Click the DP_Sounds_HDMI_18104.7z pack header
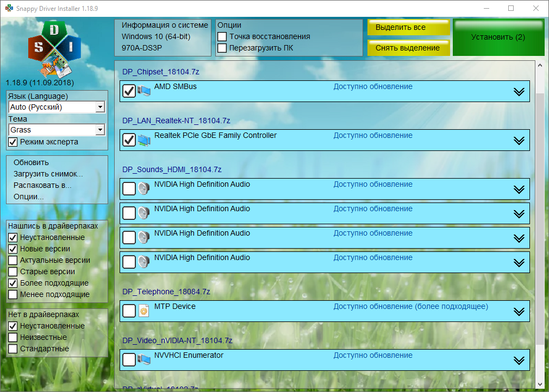The width and height of the screenshot is (549, 392). tap(172, 169)
